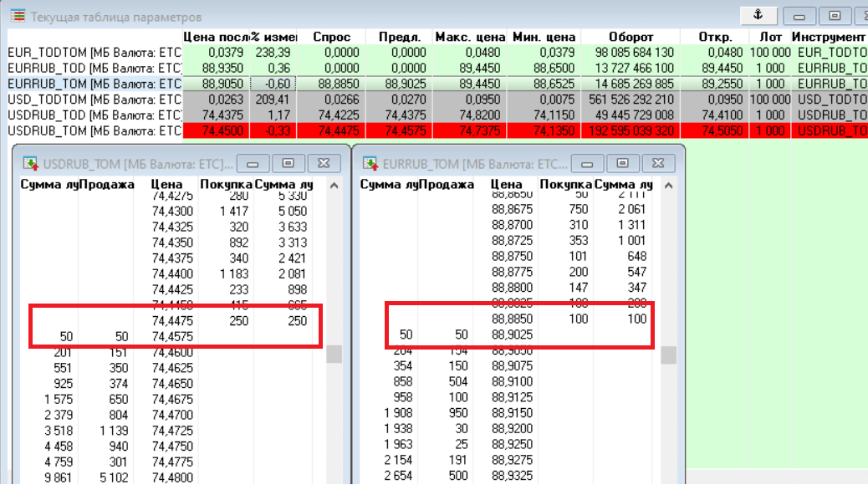Click the EURRUB_TOM order book window icon
This screenshot has height=485, width=868.
[x=370, y=164]
